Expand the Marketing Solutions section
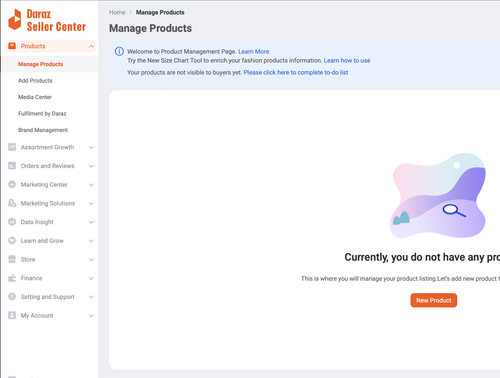500x378 pixels. [x=91, y=203]
